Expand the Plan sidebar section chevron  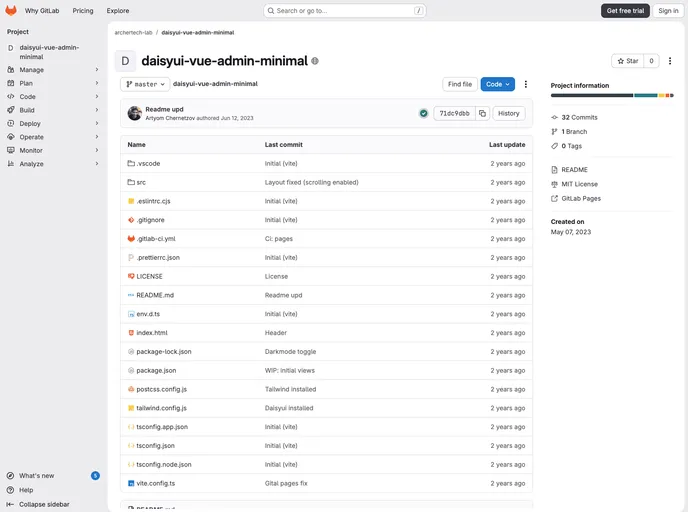pos(97,83)
